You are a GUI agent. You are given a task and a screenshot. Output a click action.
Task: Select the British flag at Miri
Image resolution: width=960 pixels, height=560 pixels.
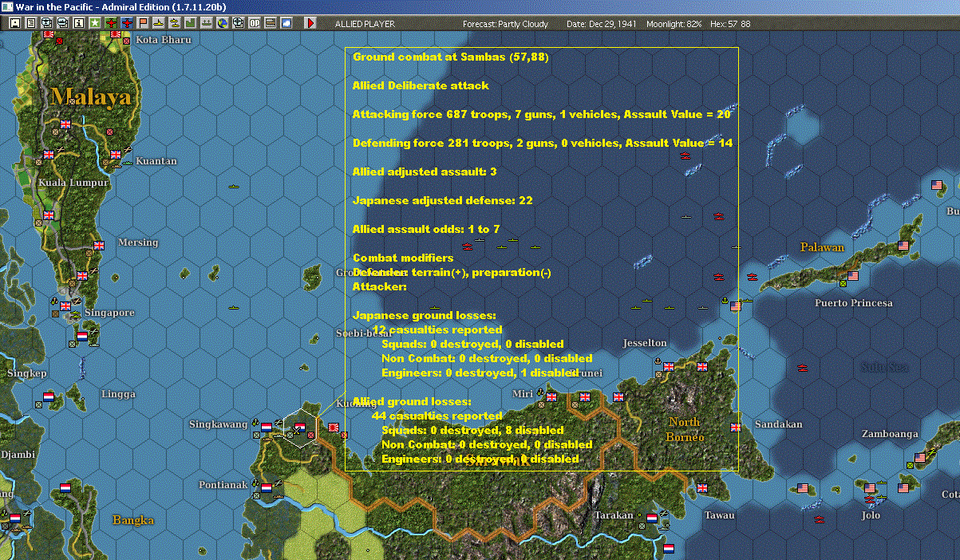tap(551, 396)
